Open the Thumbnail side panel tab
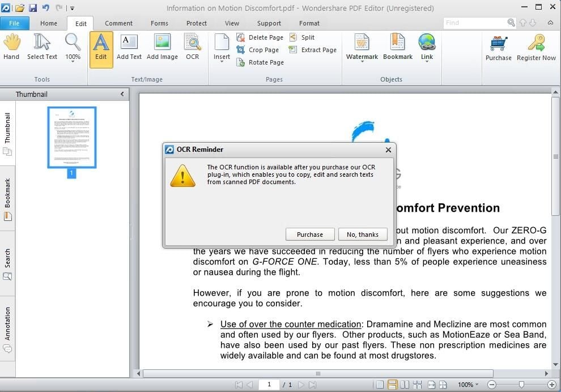561x392 pixels. pos(7,134)
